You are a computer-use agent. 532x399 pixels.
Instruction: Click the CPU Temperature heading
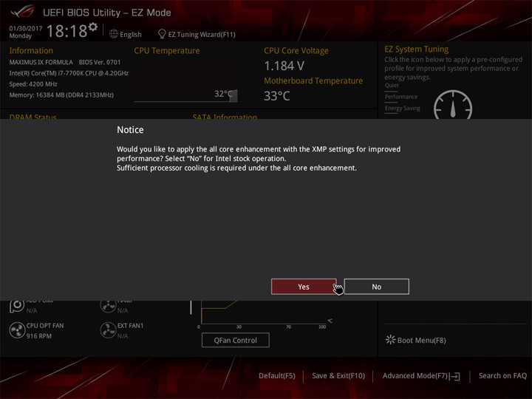pyautogui.click(x=166, y=51)
